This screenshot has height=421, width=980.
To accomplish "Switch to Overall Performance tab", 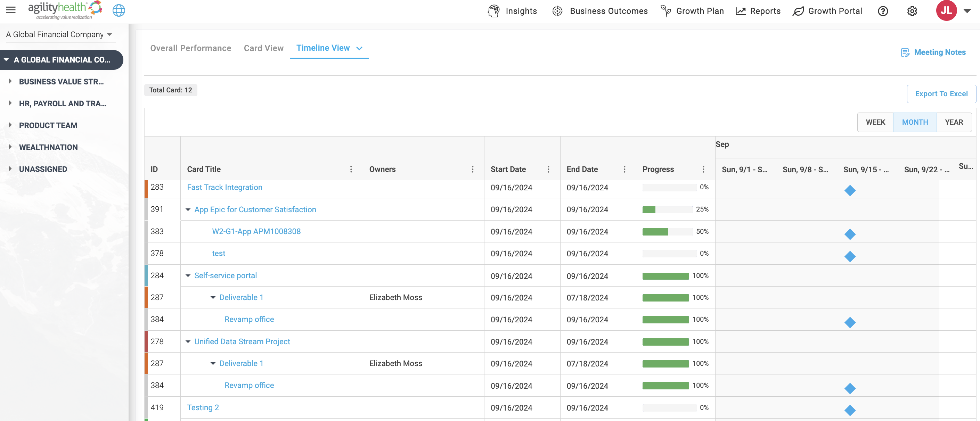I will pyautogui.click(x=190, y=48).
